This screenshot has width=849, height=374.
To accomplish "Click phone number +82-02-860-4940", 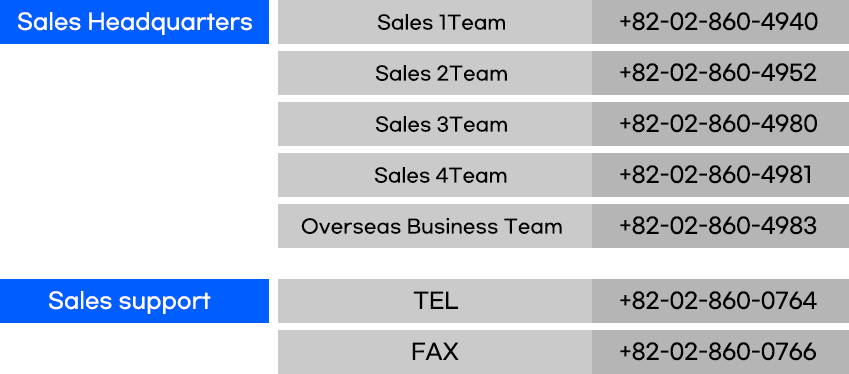I will point(718,22).
